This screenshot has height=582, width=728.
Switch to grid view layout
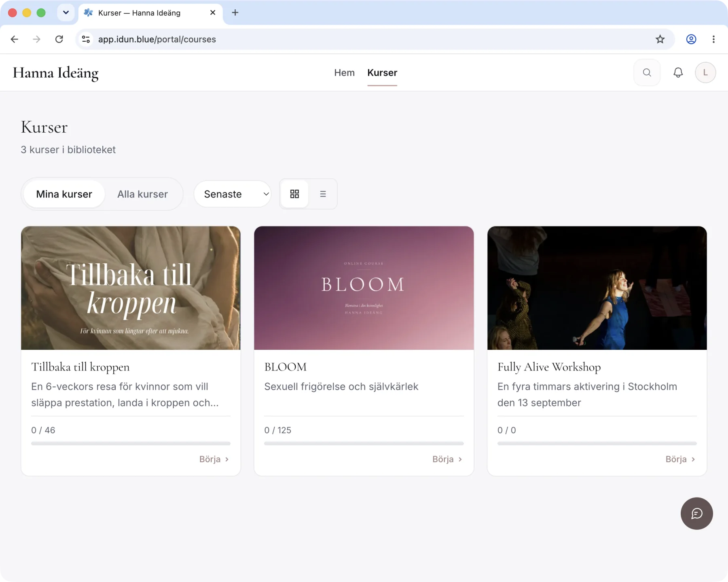pos(294,194)
